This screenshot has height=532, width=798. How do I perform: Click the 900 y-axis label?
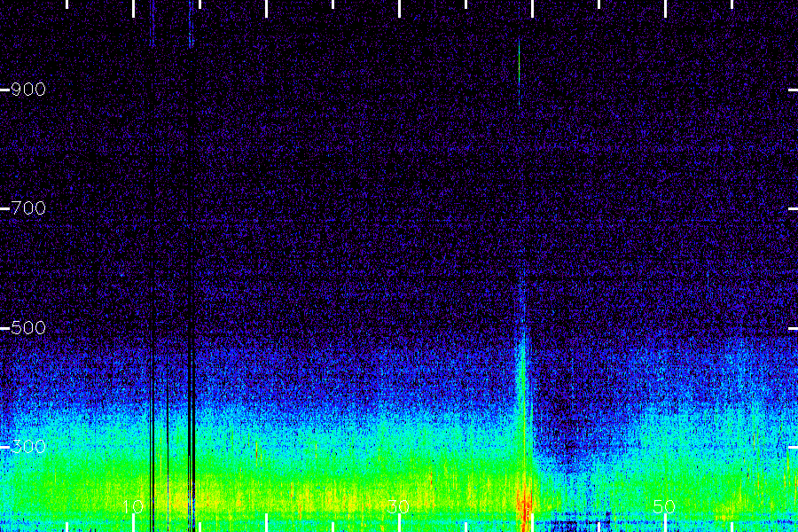tap(28, 90)
